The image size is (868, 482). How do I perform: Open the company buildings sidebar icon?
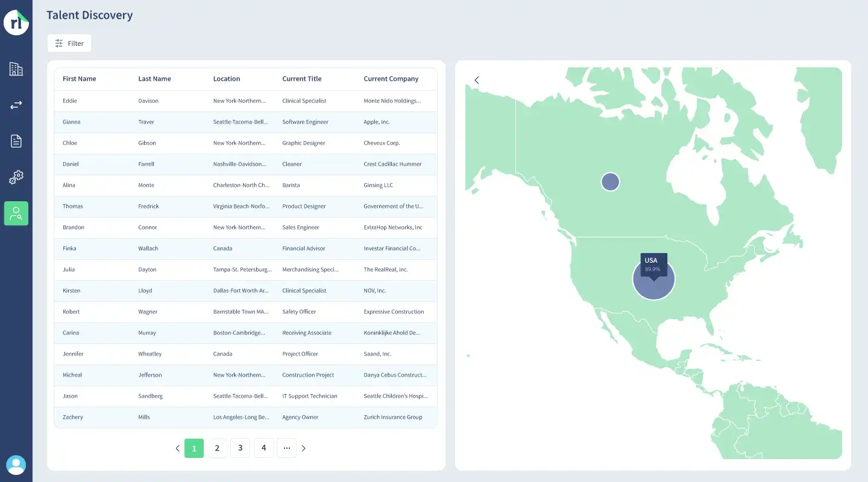tap(16, 69)
